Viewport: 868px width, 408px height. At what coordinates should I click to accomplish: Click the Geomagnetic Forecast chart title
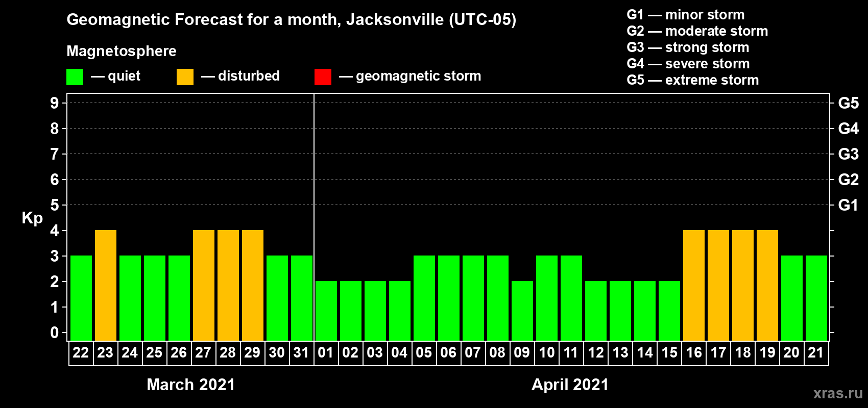coord(292,20)
